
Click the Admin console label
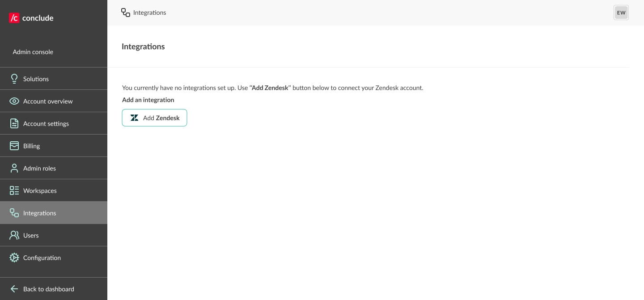pos(33,52)
